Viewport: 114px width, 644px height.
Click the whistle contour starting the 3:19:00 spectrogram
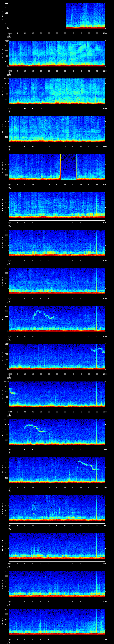point(13,391)
